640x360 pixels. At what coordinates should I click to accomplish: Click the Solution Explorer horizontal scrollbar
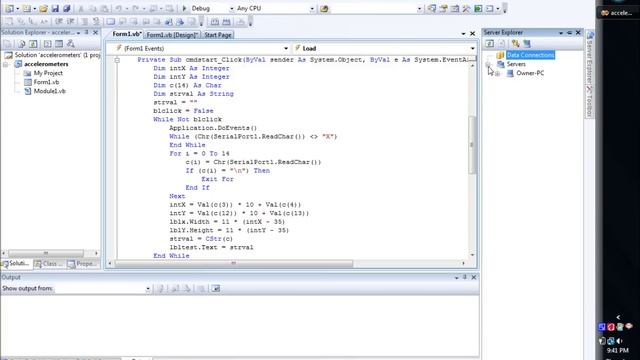(x=46, y=253)
